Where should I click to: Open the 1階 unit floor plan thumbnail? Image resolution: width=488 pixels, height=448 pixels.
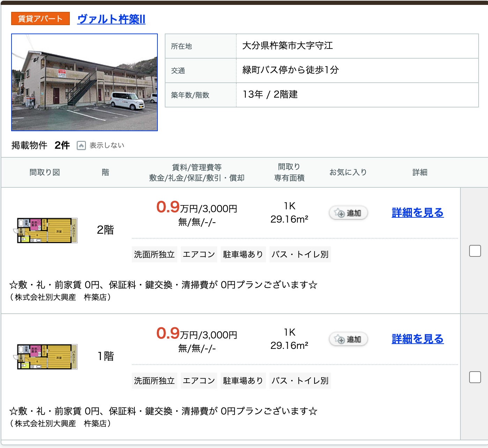47,357
